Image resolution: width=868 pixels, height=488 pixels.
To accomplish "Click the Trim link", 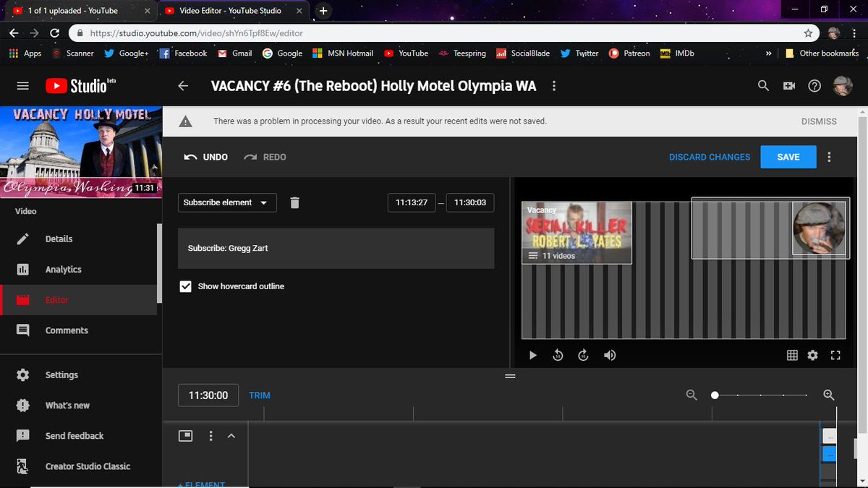I will tap(260, 395).
